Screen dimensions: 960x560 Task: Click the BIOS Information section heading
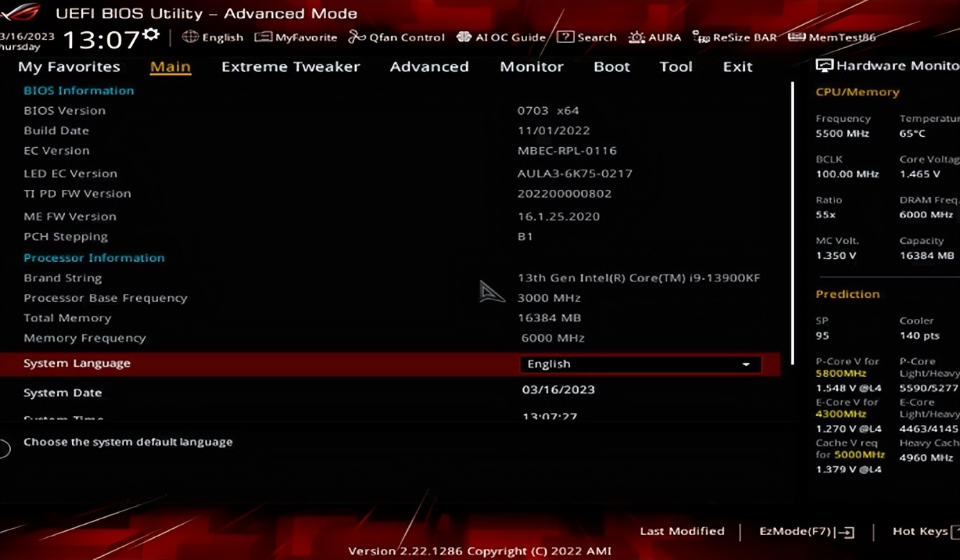click(78, 91)
